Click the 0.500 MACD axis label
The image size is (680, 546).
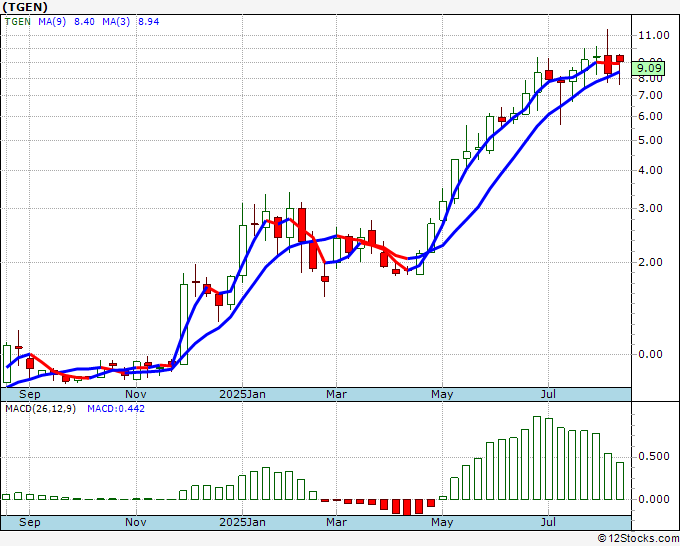tap(654, 457)
